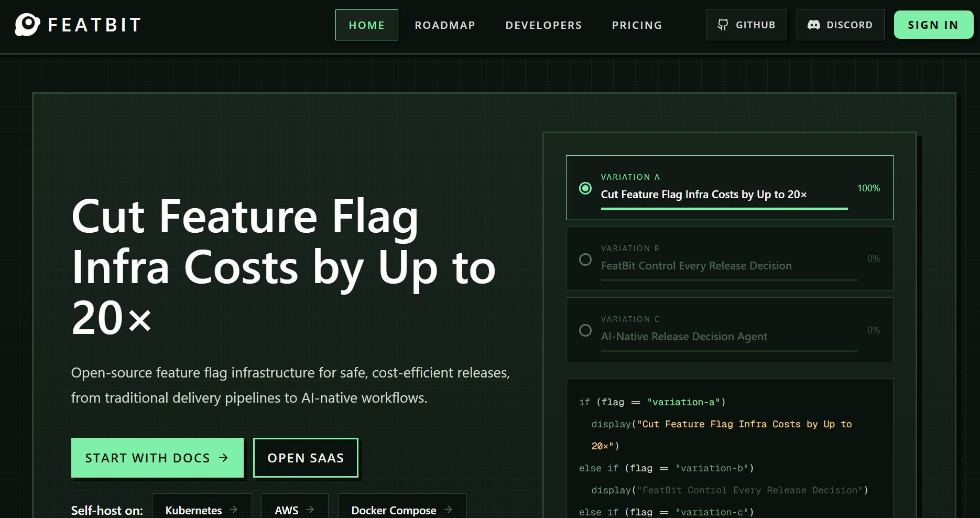Click code line 'if (flag == "variation-a")'
Screen dimensions: 980x518
point(652,402)
